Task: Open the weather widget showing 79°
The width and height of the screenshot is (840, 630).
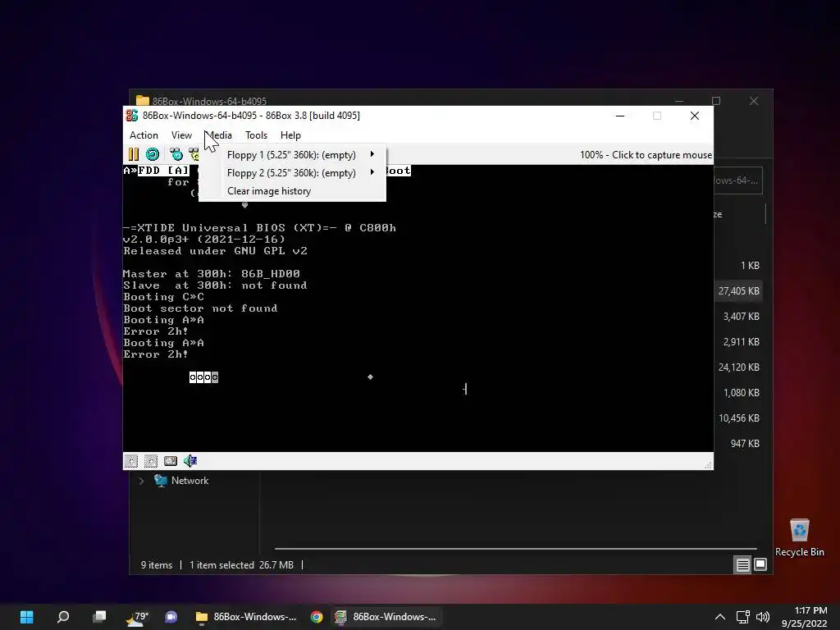Action: (x=137, y=617)
